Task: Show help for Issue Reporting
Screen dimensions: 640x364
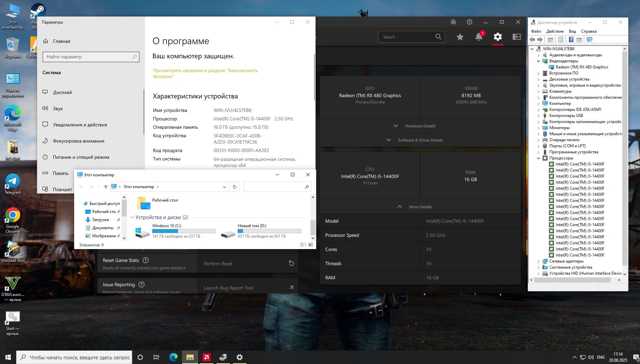Action: click(x=142, y=284)
